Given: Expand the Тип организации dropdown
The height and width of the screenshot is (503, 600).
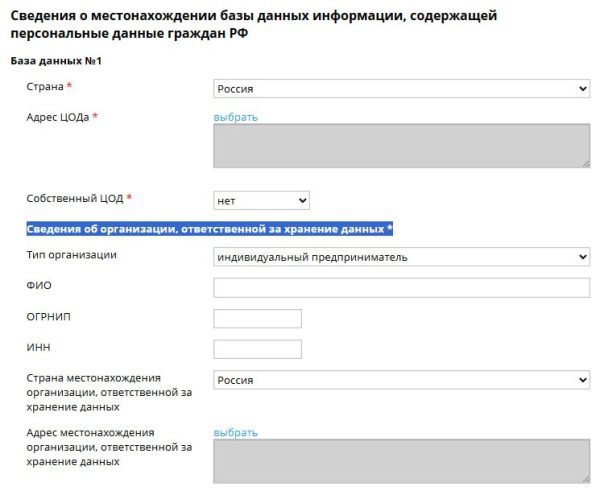Looking at the screenshot, I should pos(401,257).
